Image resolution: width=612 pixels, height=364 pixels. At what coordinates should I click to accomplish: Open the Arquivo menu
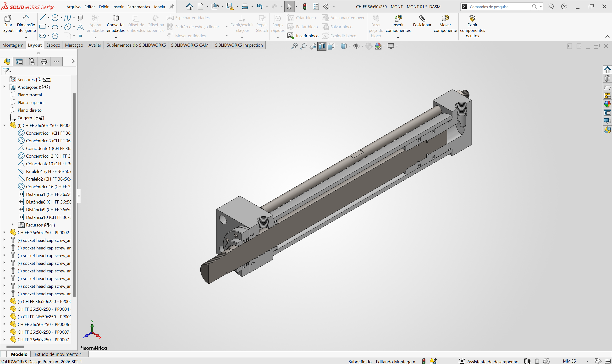point(74,7)
